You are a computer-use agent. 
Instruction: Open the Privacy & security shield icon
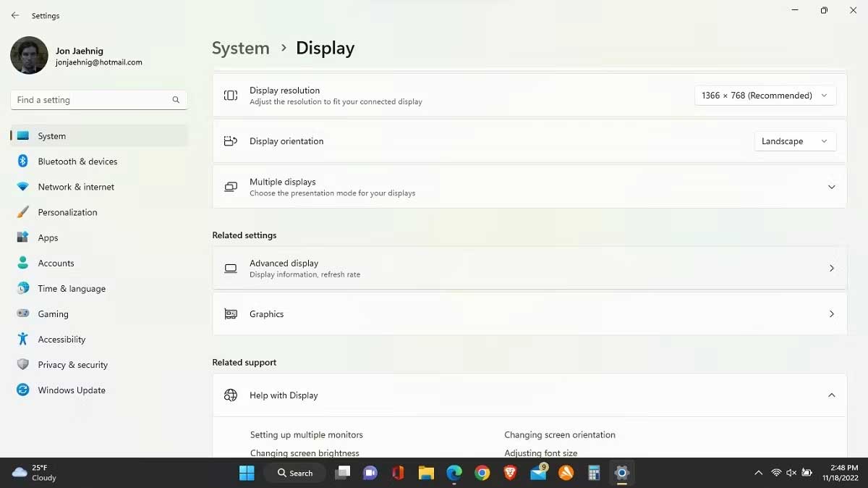point(22,364)
